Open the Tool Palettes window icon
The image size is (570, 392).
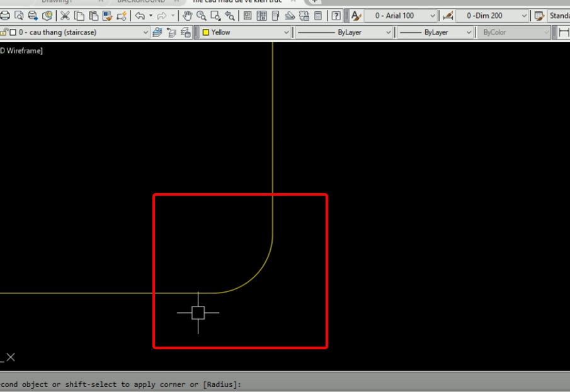[x=275, y=16]
